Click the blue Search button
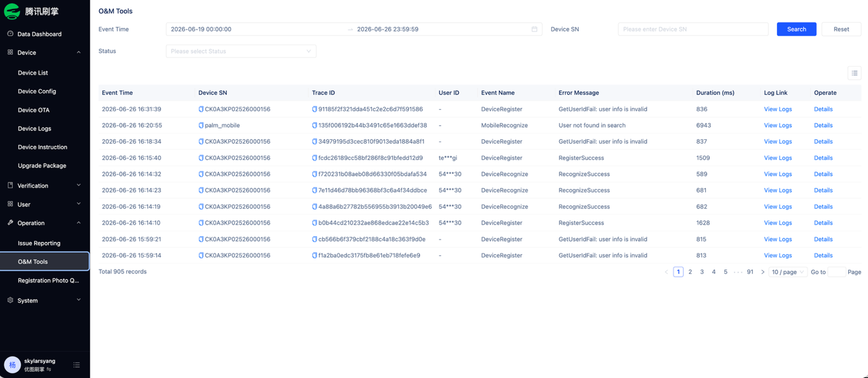The width and height of the screenshot is (868, 378). (796, 29)
